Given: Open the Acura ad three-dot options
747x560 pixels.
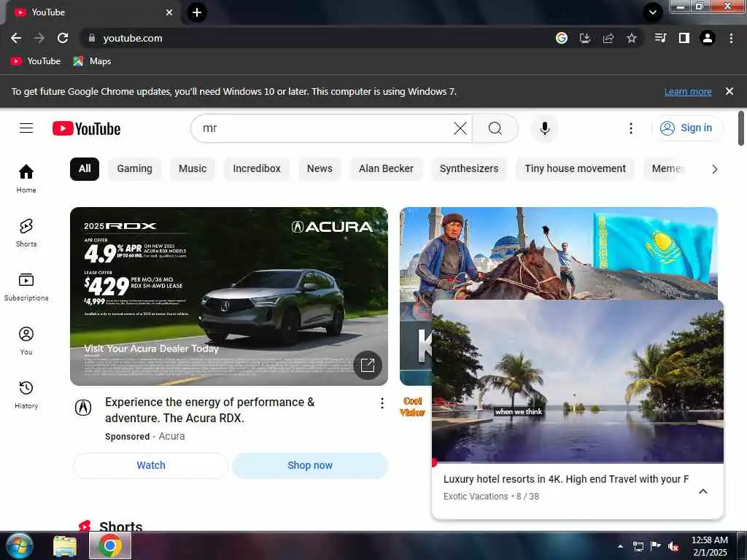Looking at the screenshot, I should (382, 403).
